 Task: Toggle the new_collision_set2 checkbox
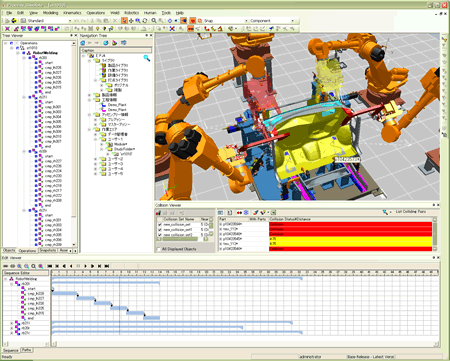tap(160, 235)
